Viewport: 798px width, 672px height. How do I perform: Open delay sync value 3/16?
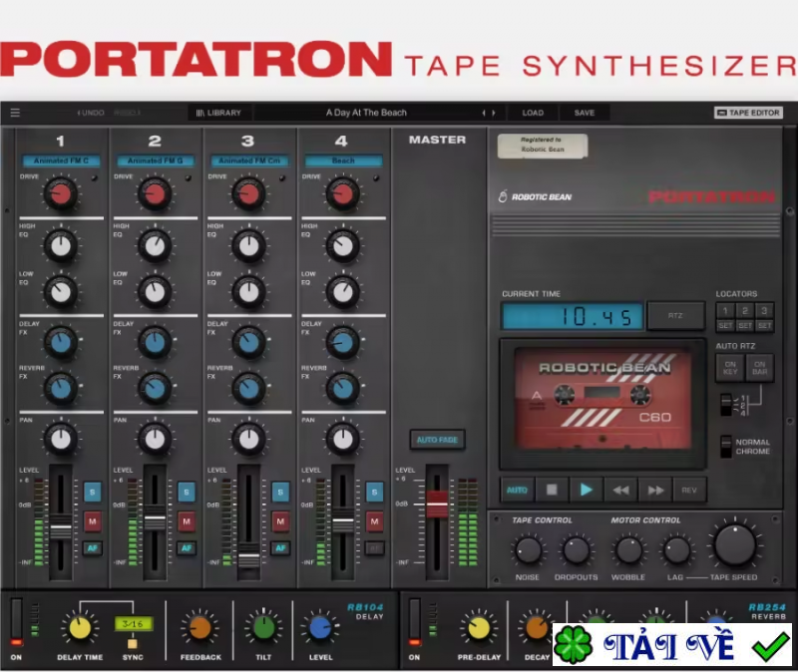pyautogui.click(x=133, y=624)
